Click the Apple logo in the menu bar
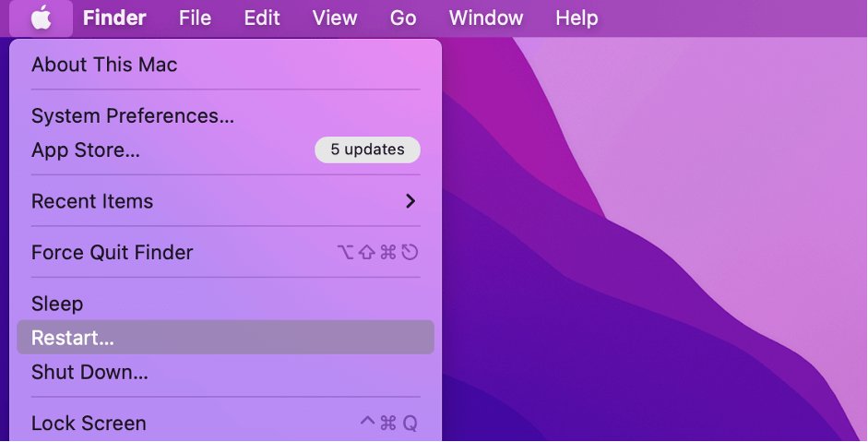The image size is (868, 442). [x=41, y=18]
